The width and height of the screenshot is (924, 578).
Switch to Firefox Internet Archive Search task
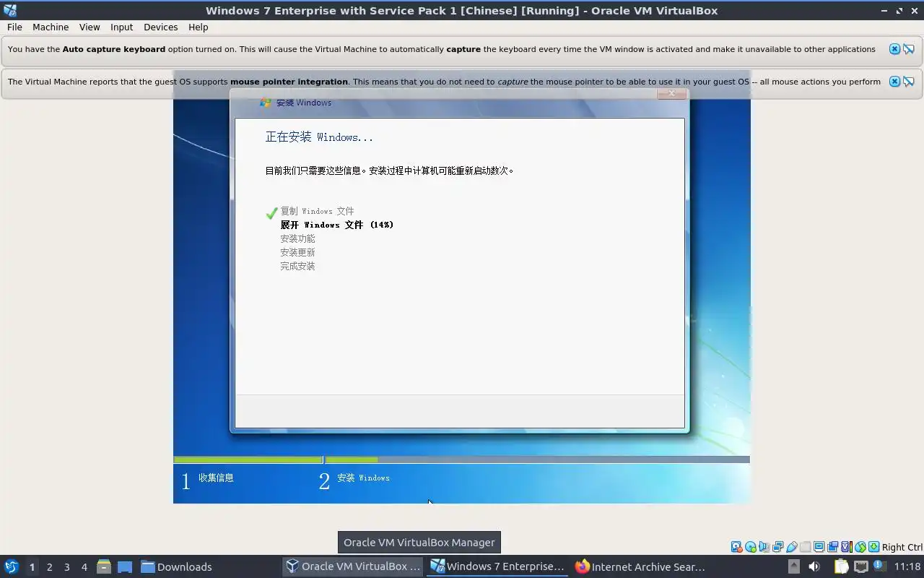click(x=640, y=566)
